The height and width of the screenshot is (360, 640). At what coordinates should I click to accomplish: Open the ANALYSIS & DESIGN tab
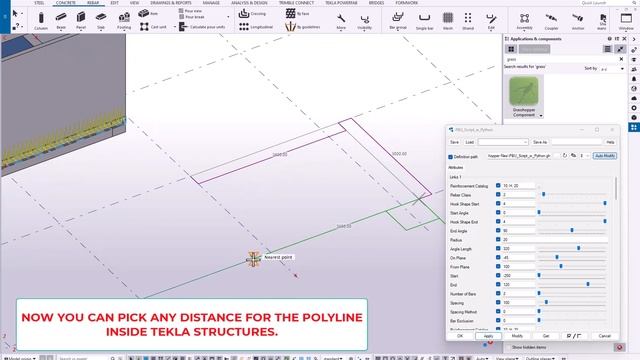coord(249,3)
